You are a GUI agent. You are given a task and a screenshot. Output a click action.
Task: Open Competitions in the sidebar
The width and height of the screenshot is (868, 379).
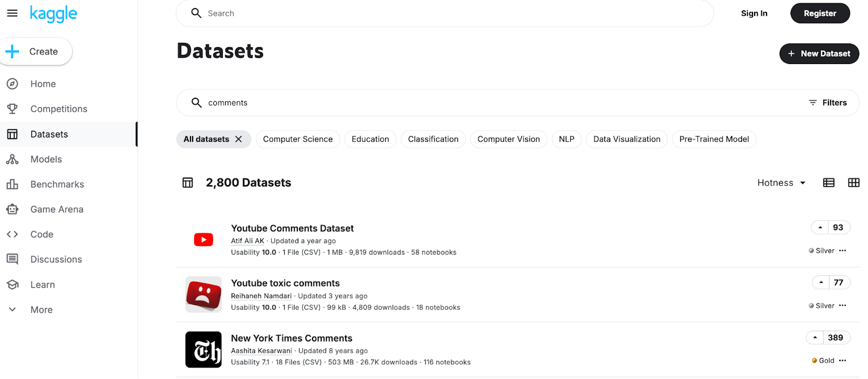pyautogui.click(x=59, y=109)
